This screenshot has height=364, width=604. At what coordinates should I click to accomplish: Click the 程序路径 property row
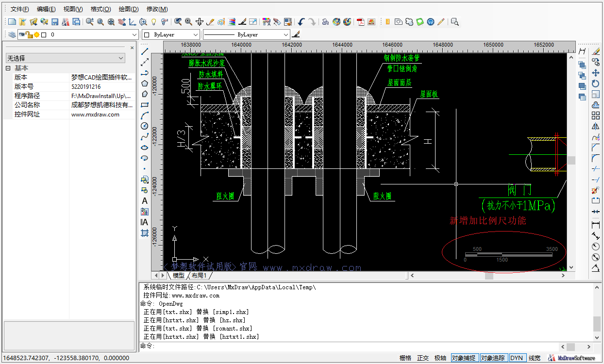[69, 96]
